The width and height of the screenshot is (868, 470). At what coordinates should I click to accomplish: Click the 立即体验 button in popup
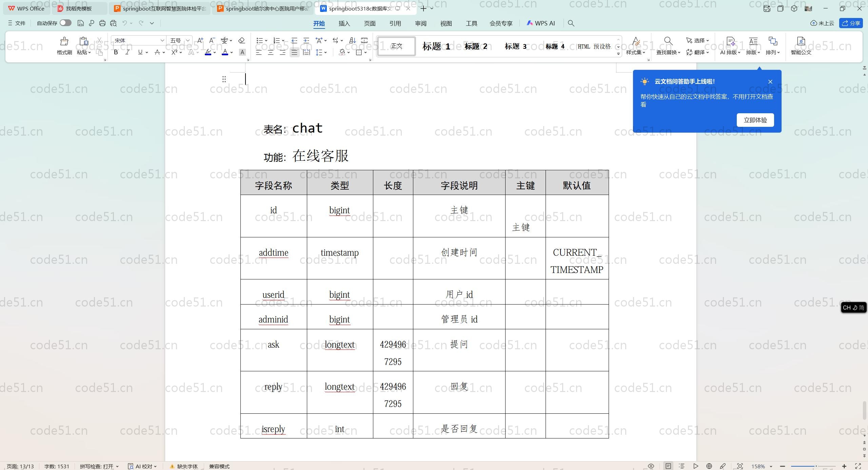[x=755, y=120]
